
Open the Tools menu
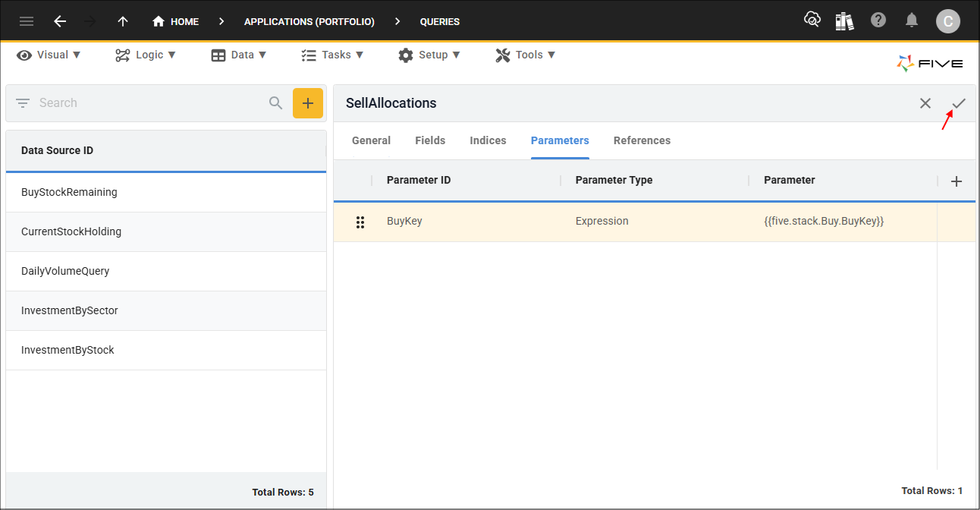[526, 55]
